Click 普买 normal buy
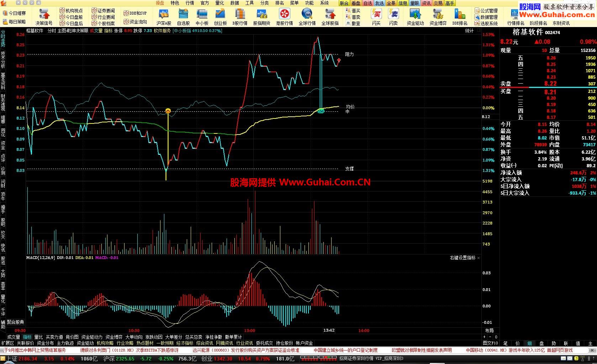This screenshot has width=597, height=364. coord(353,11)
